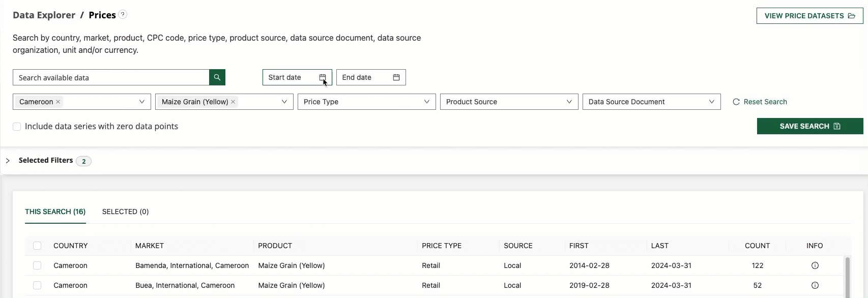Click the help icon beside Prices

click(x=123, y=15)
